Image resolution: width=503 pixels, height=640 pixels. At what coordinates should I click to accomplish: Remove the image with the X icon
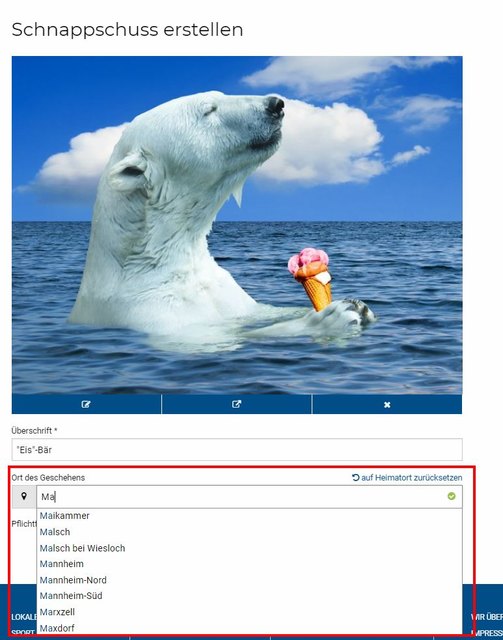pos(387,404)
